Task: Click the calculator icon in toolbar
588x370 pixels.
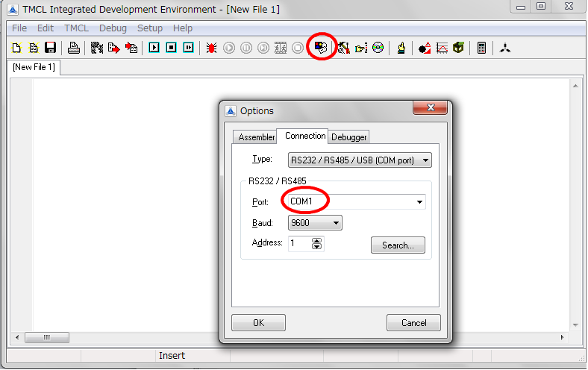Action: [482, 48]
